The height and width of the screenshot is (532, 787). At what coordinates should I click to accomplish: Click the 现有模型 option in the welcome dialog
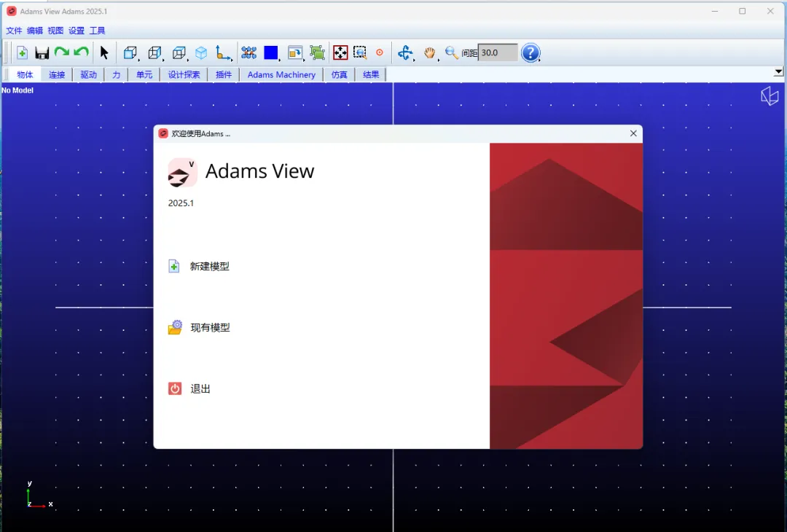pyautogui.click(x=210, y=328)
